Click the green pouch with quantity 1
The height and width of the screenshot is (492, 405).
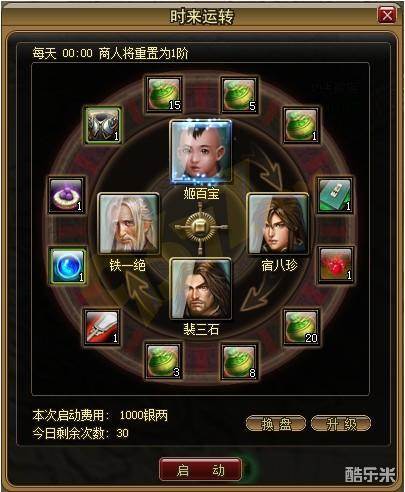click(301, 125)
